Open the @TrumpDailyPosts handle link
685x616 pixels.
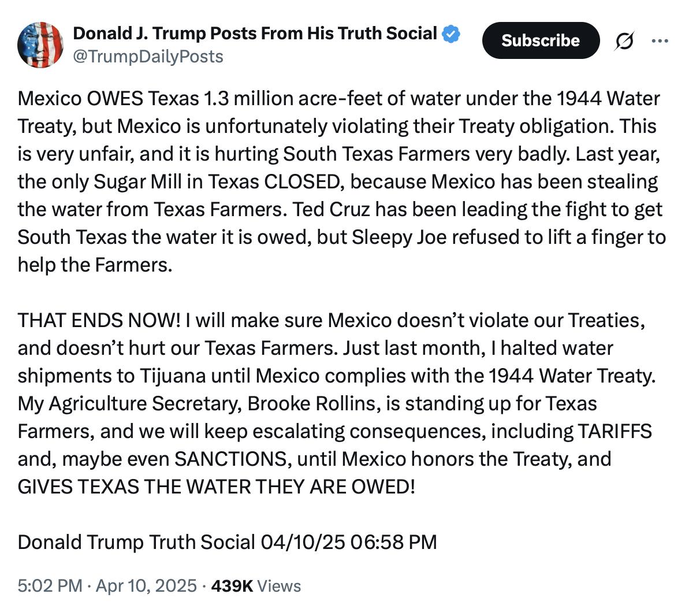pyautogui.click(x=148, y=57)
